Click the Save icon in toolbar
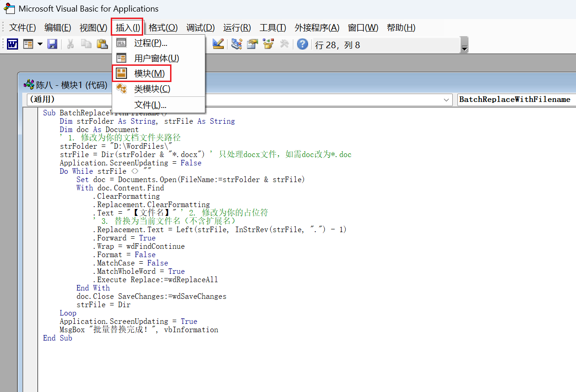 point(52,44)
